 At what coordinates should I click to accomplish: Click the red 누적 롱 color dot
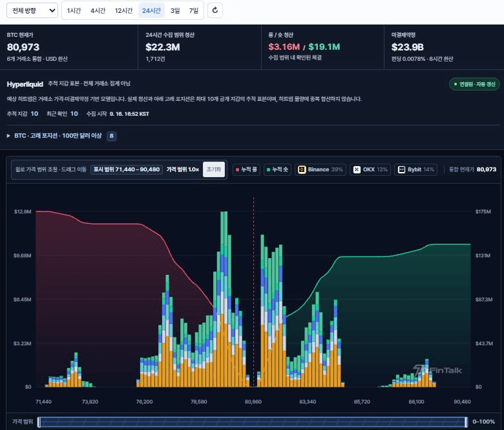coord(237,170)
